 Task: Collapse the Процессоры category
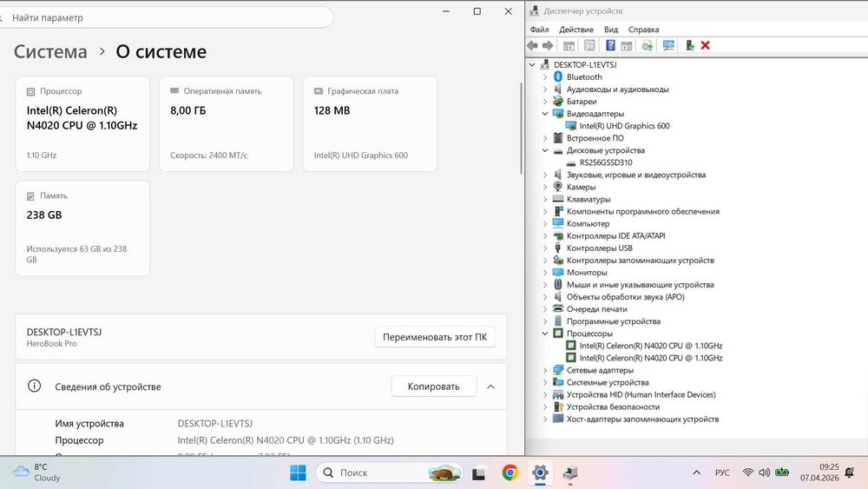coord(545,334)
